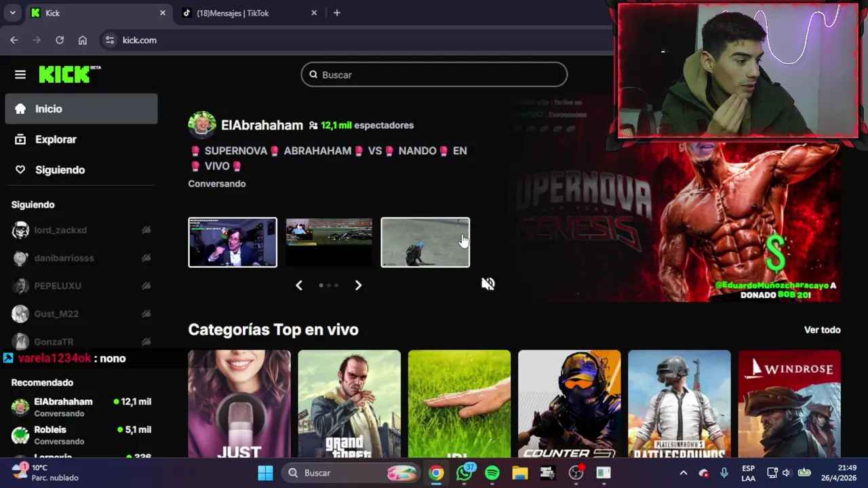The height and width of the screenshot is (488, 868).
Task: Open Siguiendo in the sidebar
Action: click(x=81, y=169)
